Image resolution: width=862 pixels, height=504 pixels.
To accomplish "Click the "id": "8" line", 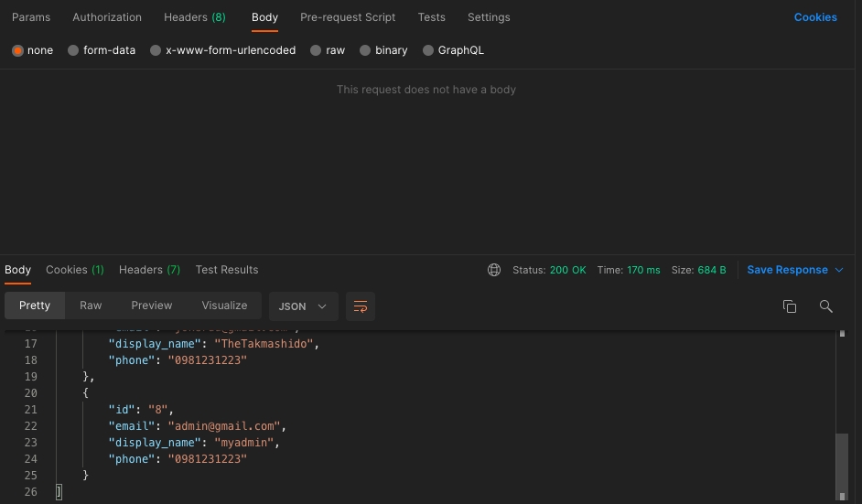I will click(x=141, y=410).
